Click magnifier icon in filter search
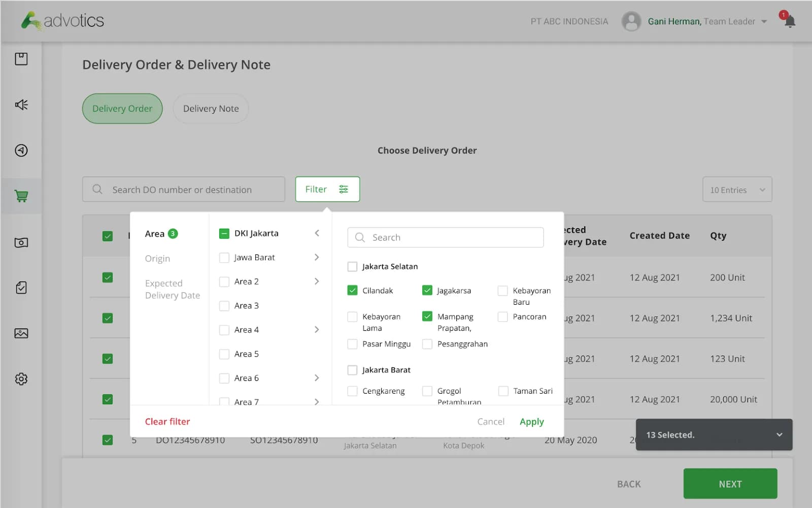 tap(360, 237)
